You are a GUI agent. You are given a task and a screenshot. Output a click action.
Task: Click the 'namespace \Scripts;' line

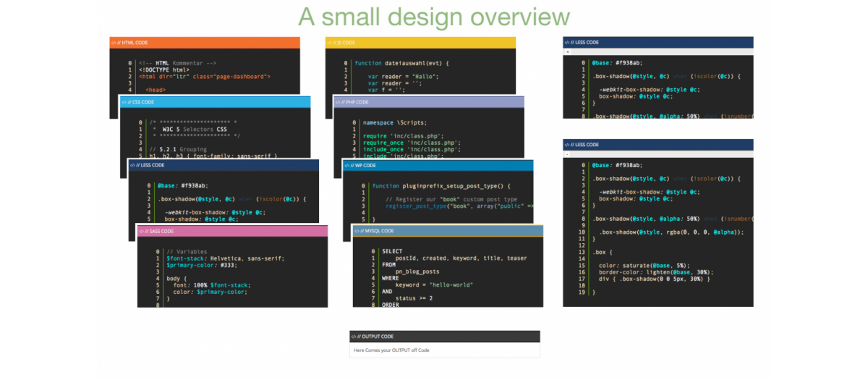click(x=395, y=122)
